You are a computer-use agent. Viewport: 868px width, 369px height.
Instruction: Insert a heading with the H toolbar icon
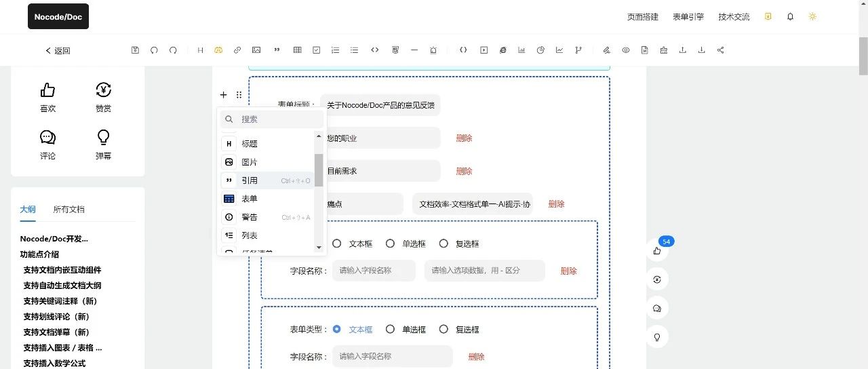click(200, 50)
